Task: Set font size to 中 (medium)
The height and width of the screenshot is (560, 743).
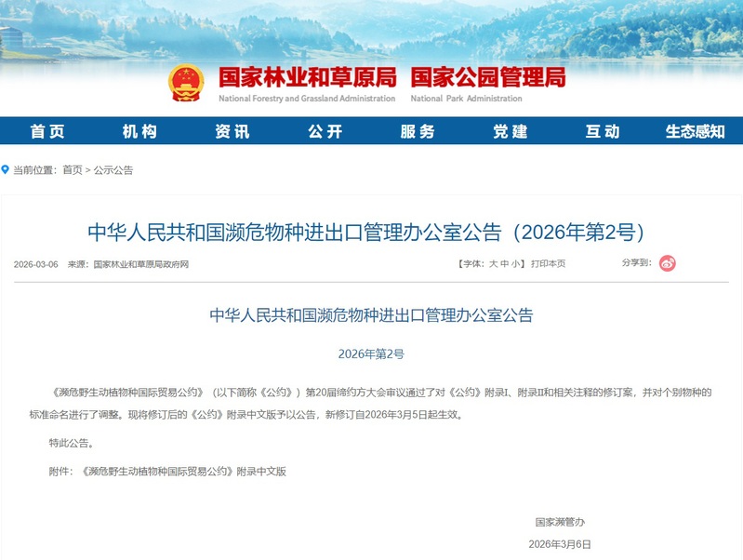Action: point(504,264)
